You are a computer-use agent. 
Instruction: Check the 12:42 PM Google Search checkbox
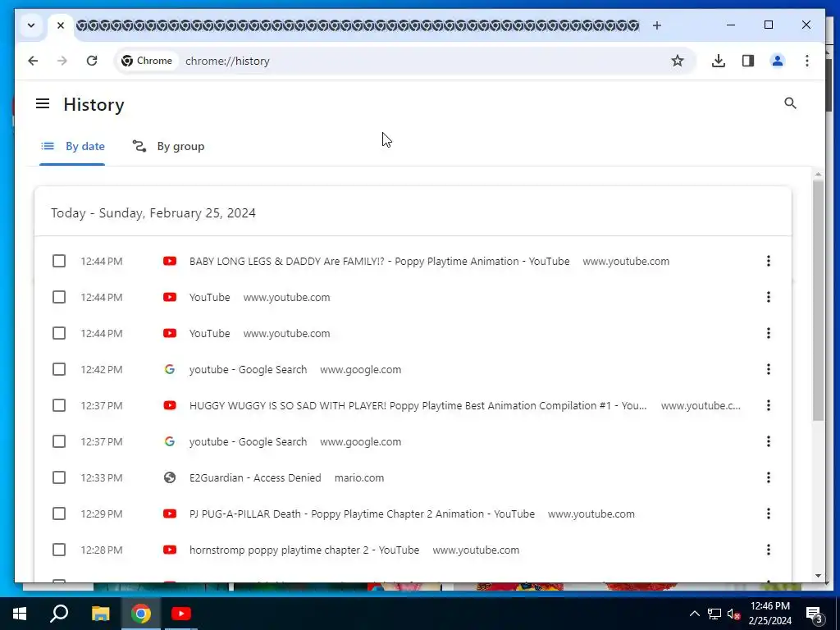[59, 369]
